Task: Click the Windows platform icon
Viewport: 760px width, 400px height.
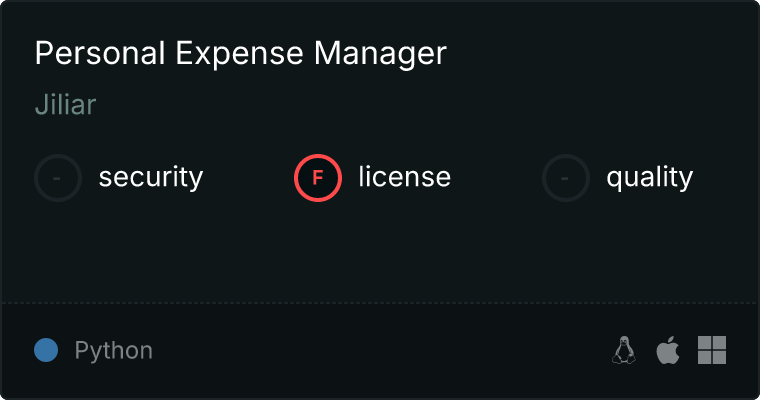Action: 712,350
